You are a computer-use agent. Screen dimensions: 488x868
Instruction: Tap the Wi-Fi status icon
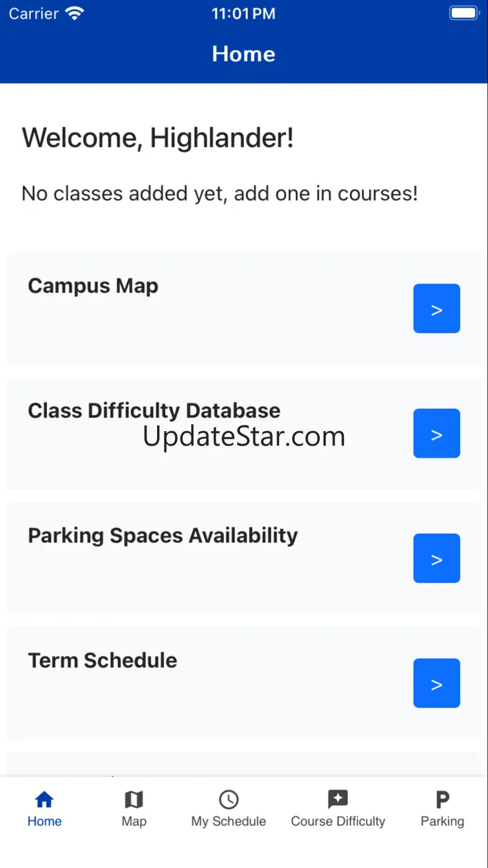point(74,14)
